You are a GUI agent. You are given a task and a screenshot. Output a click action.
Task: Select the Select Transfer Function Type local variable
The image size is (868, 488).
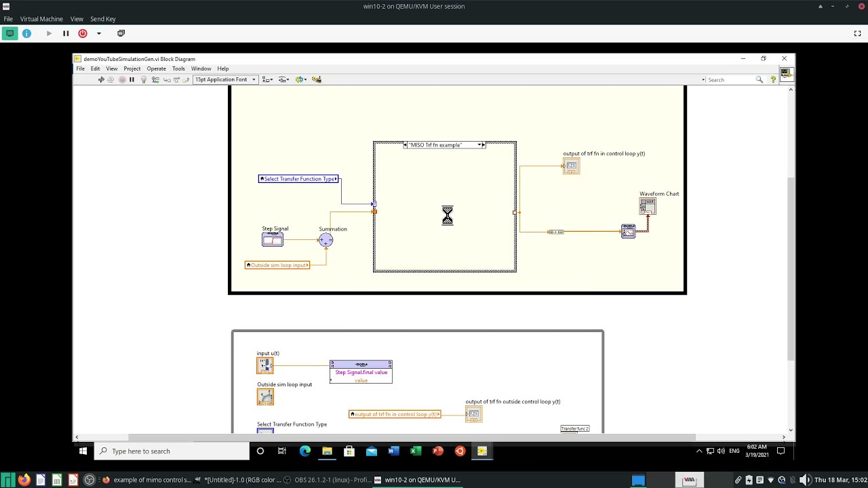pyautogui.click(x=298, y=179)
